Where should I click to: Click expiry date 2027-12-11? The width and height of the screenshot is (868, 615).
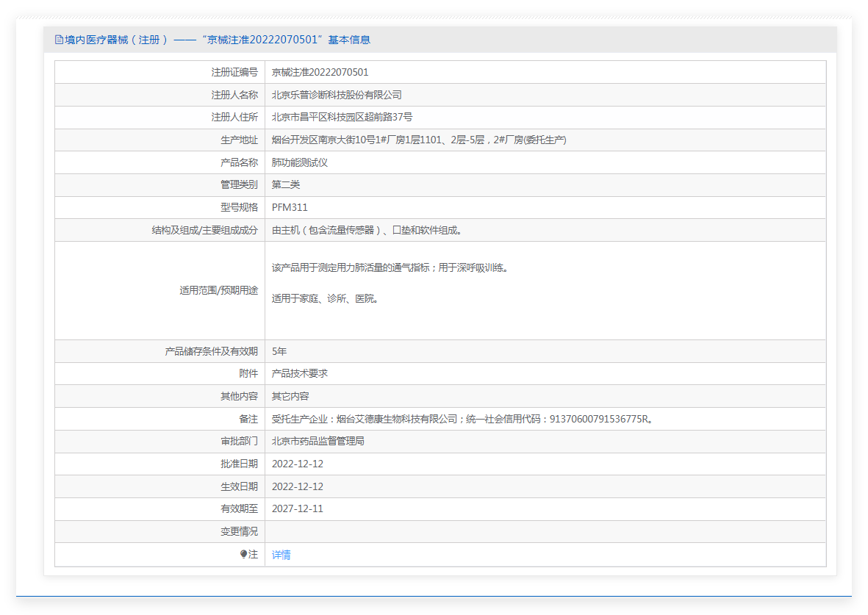click(297, 508)
